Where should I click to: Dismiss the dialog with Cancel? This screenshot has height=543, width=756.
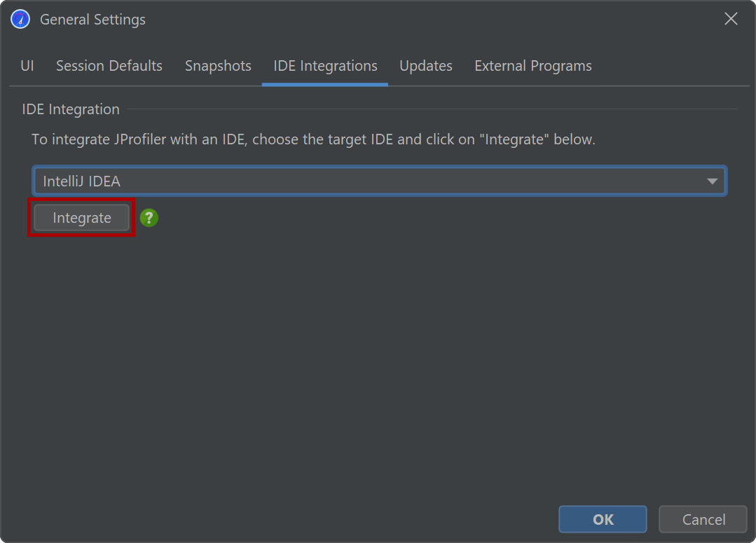703,519
